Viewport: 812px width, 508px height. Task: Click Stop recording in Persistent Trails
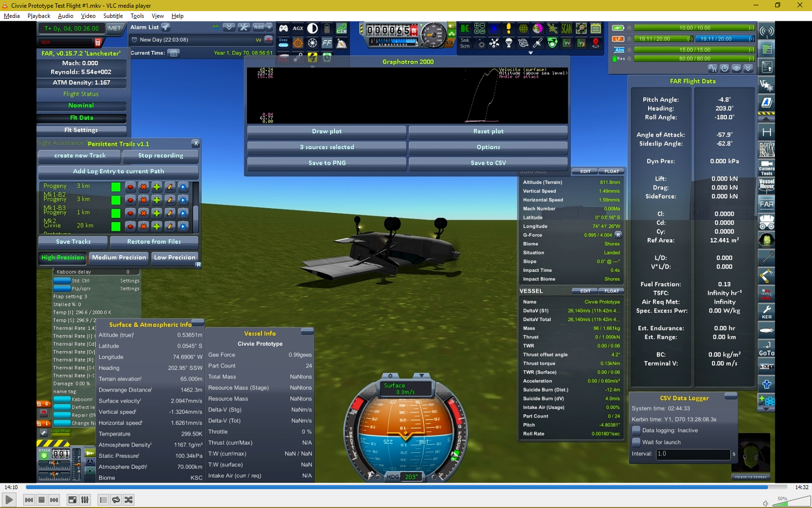pos(160,156)
